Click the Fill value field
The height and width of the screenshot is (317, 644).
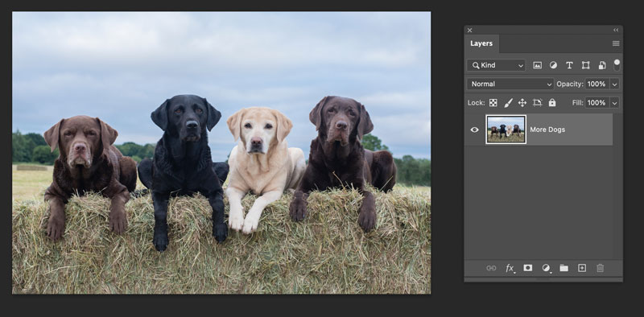[597, 103]
